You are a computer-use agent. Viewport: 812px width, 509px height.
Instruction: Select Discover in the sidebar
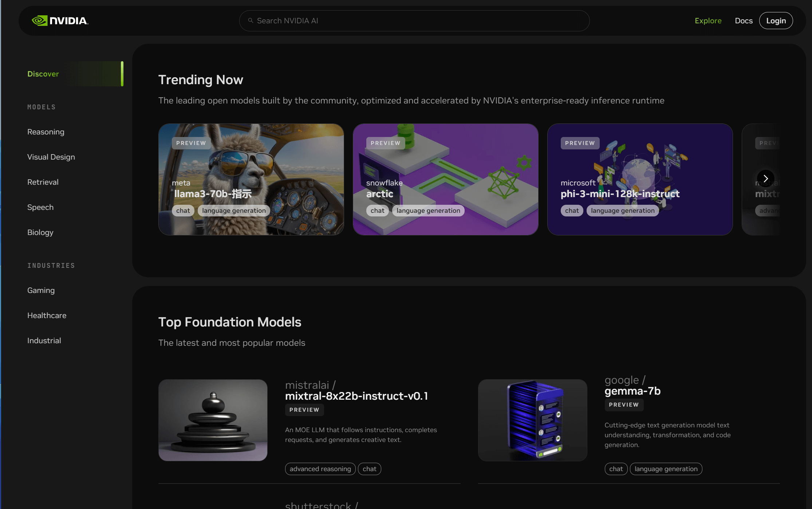point(43,74)
